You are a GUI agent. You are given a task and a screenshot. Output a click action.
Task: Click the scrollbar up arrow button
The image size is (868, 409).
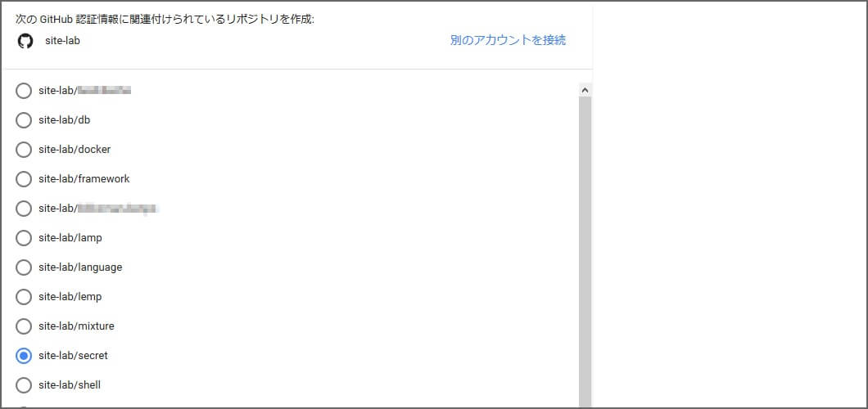pyautogui.click(x=585, y=90)
